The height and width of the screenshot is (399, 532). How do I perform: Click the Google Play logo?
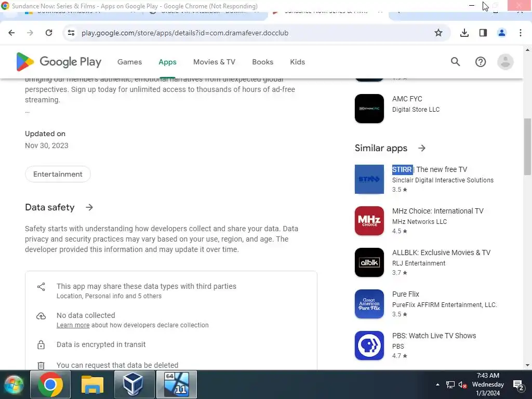coord(59,62)
